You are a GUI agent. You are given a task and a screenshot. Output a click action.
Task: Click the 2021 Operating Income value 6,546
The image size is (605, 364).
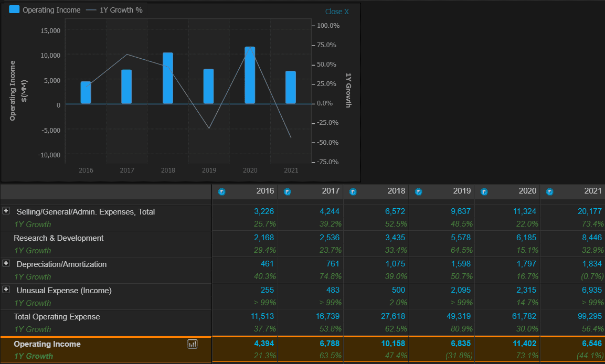coord(591,344)
